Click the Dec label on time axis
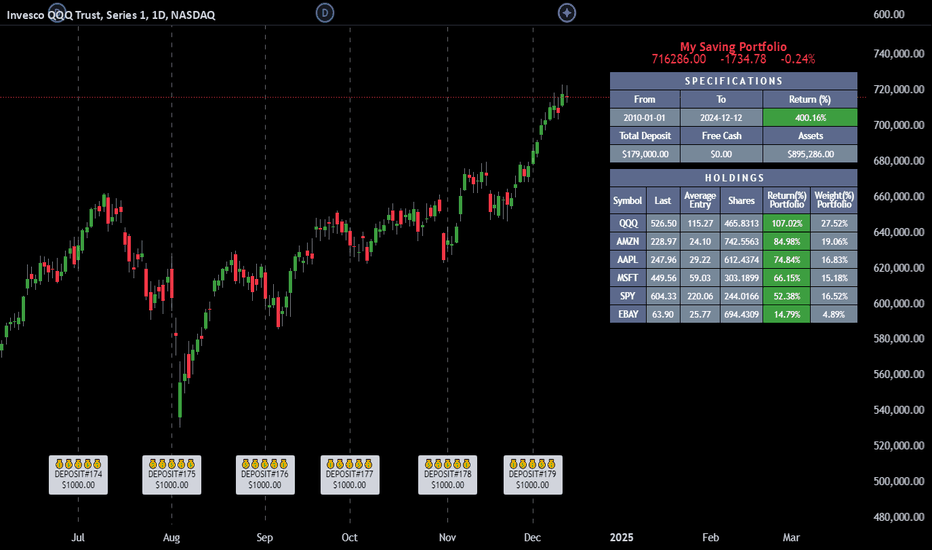Screen dimensions: 932x550 click(x=533, y=538)
